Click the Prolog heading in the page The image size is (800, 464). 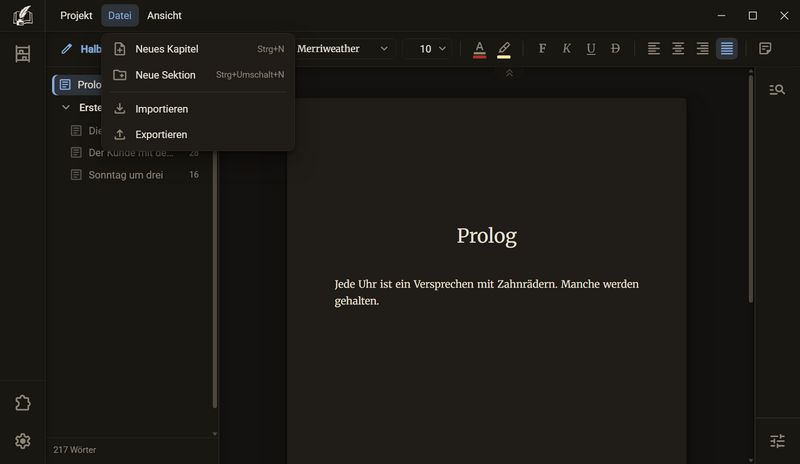486,236
